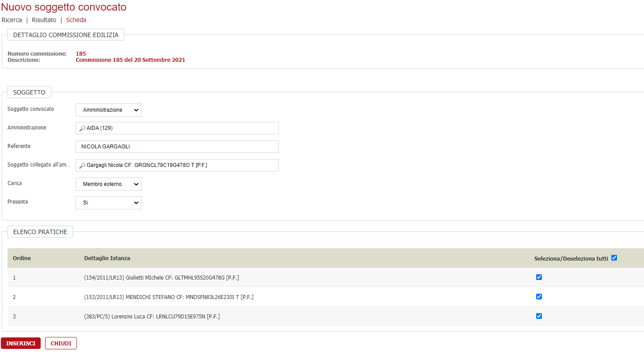The width and height of the screenshot is (644, 352).
Task: Open the Presente dropdown set to Si
Action: 109,203
